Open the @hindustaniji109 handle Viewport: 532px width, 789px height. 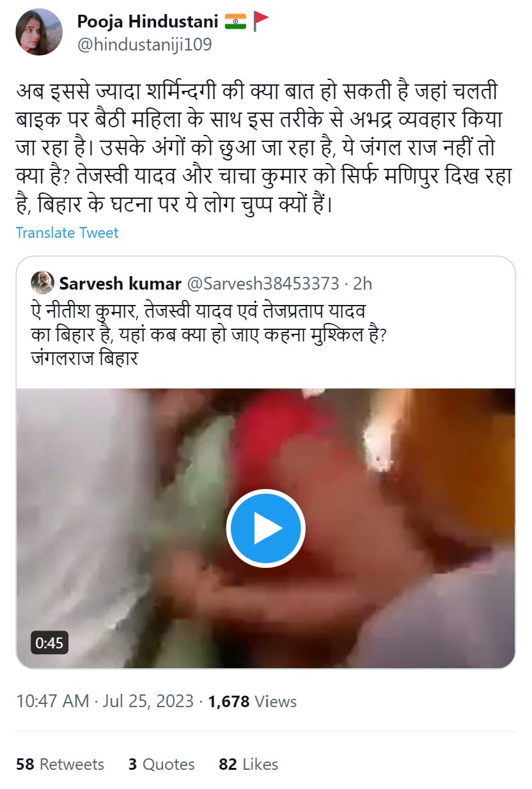(x=145, y=45)
